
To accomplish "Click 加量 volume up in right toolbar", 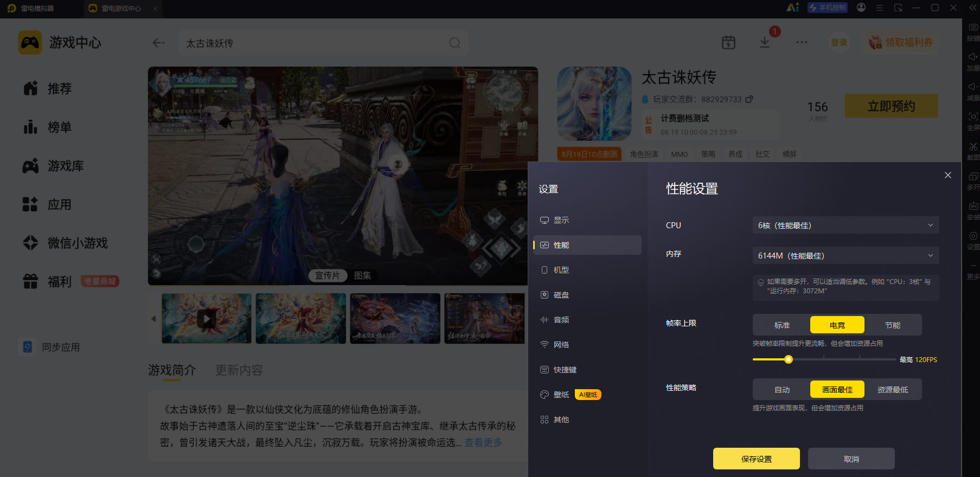I will tap(973, 61).
